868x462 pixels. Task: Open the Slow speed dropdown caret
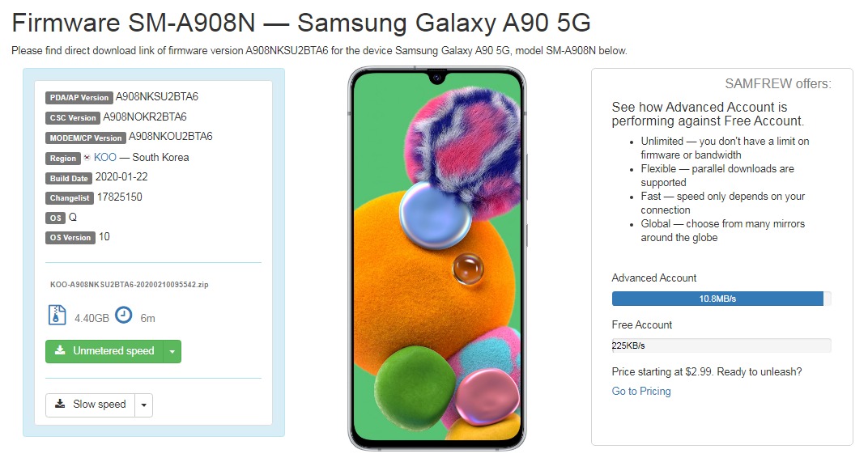(x=143, y=405)
